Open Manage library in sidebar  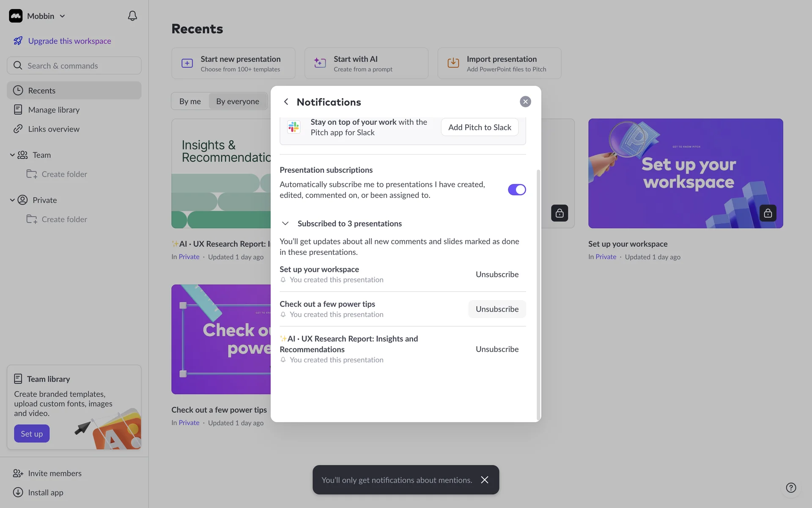tap(54, 110)
